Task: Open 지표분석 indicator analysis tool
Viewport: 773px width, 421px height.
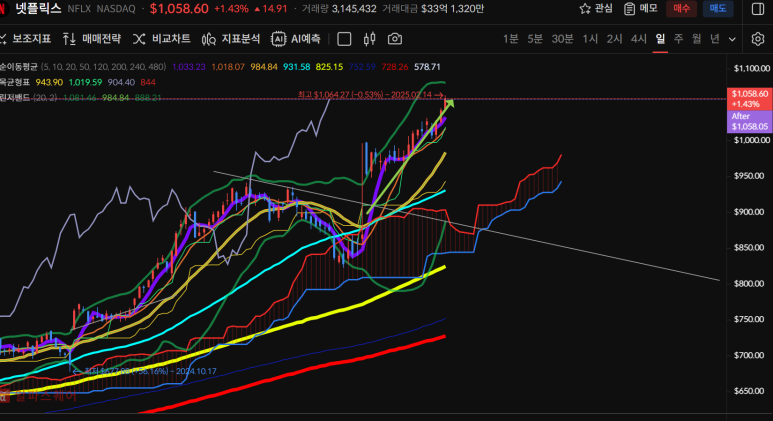Action: point(231,38)
